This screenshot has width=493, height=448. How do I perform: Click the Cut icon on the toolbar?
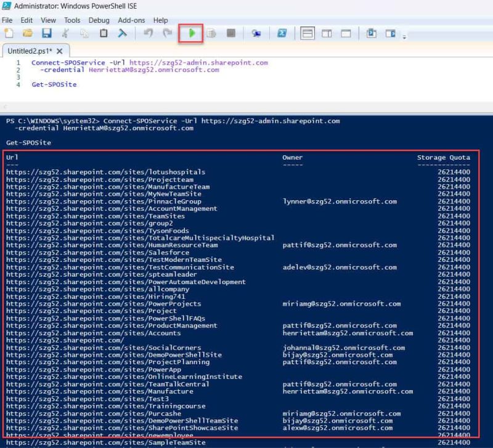pos(65,34)
